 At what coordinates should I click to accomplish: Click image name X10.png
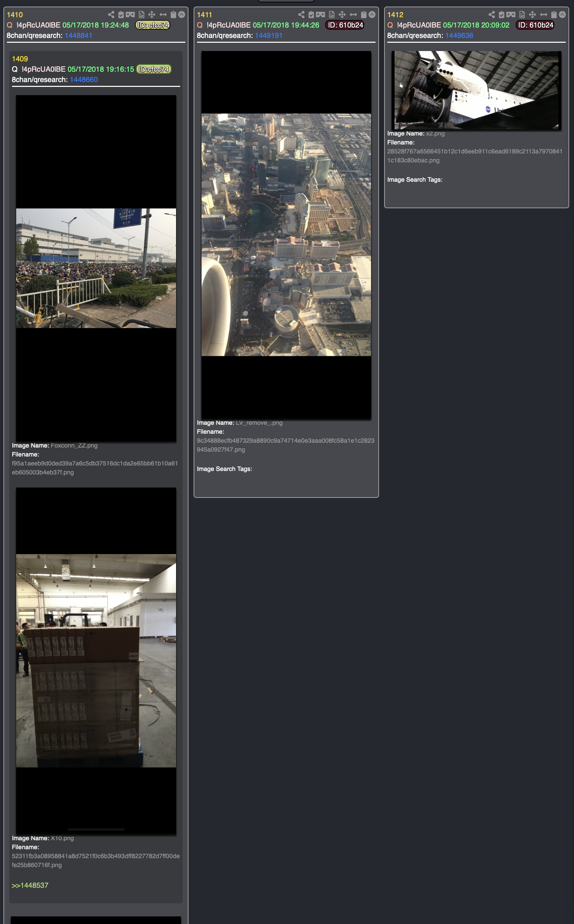coord(62,838)
